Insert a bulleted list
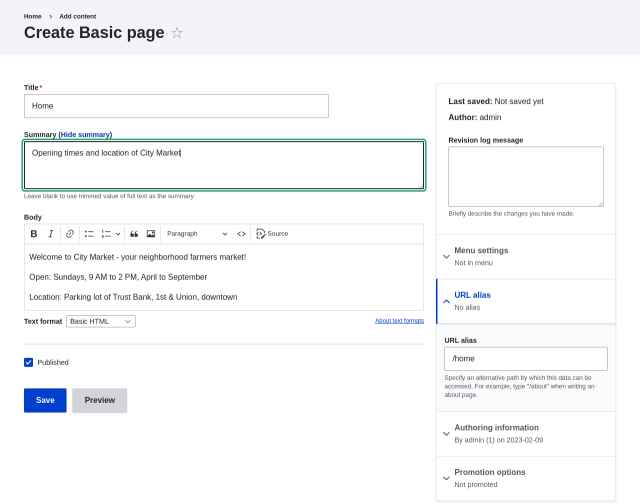This screenshot has width=640, height=504. [89, 234]
